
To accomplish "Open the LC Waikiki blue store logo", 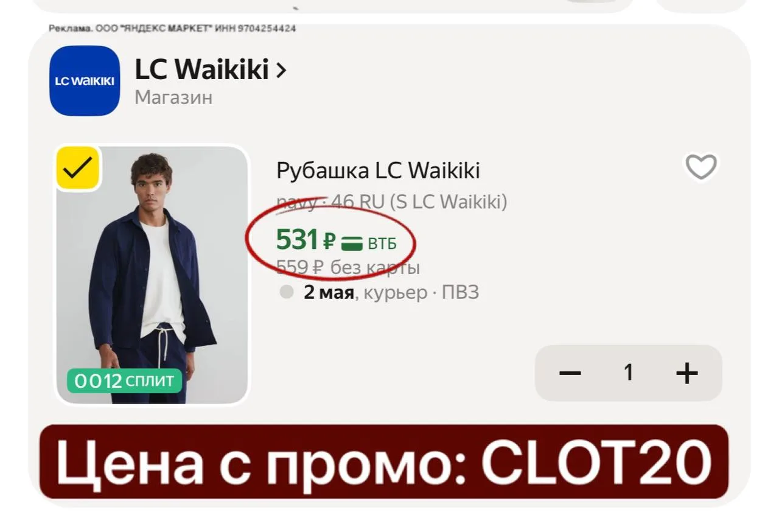I will [x=85, y=80].
